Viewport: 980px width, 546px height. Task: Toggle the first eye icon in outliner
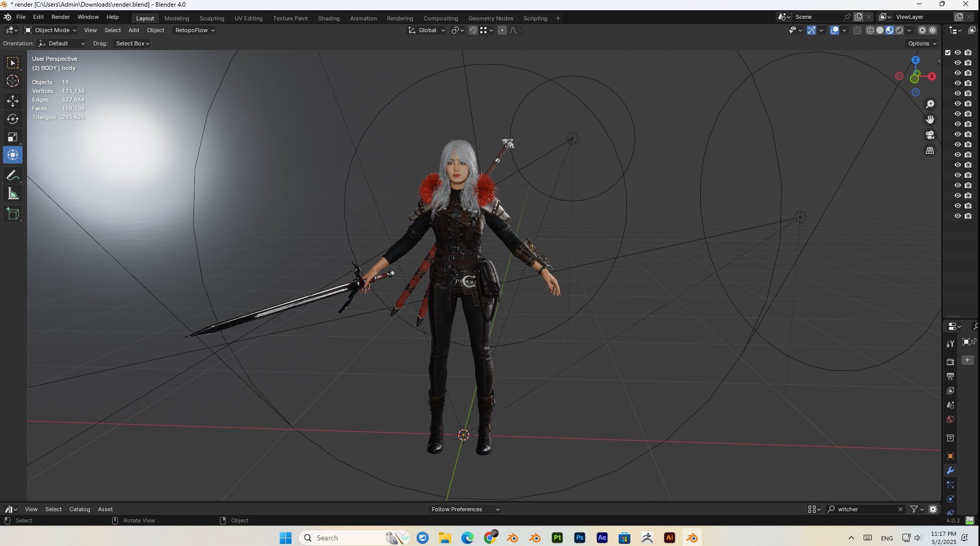958,53
